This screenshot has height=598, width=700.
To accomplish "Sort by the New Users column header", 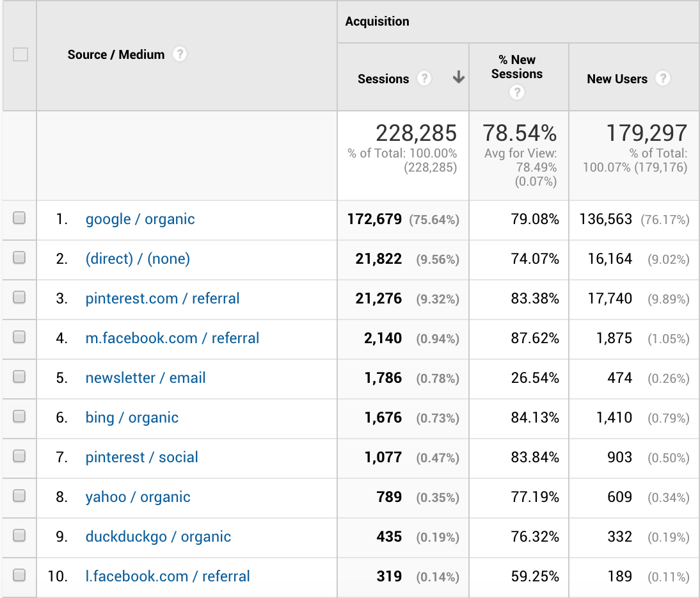I will [617, 79].
